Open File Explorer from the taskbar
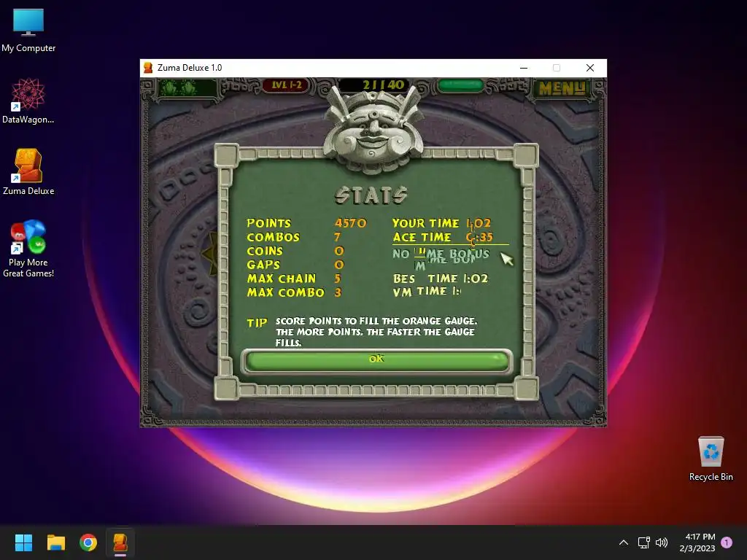747x560 pixels. pos(55,542)
